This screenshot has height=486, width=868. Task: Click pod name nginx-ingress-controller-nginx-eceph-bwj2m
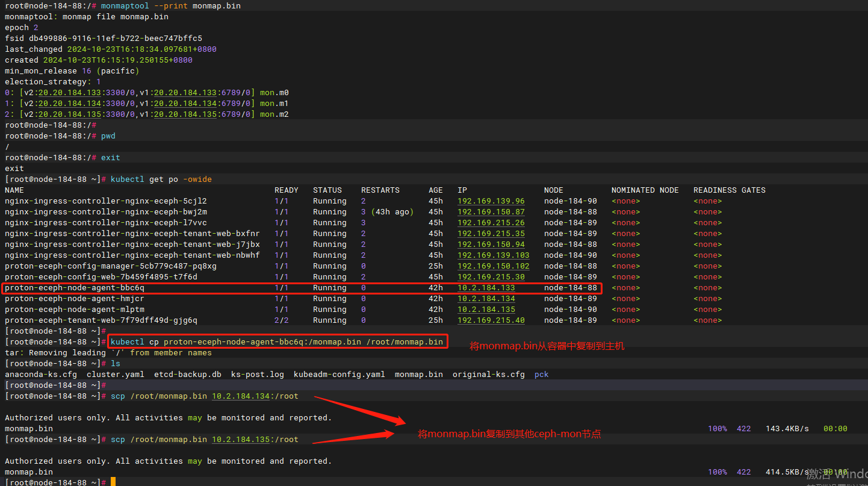[x=106, y=212]
